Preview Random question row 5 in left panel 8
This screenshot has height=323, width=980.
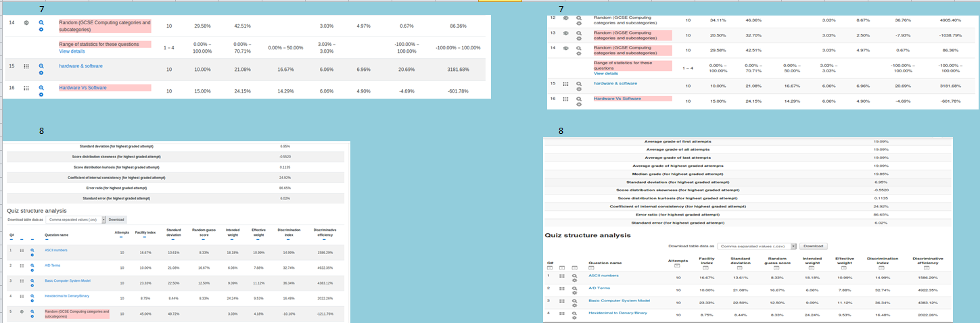click(x=32, y=312)
